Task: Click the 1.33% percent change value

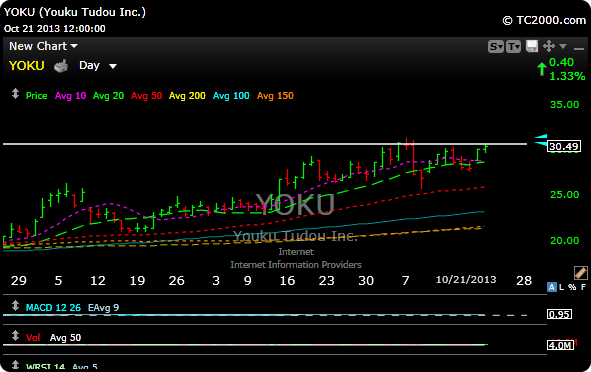Action: tap(567, 76)
